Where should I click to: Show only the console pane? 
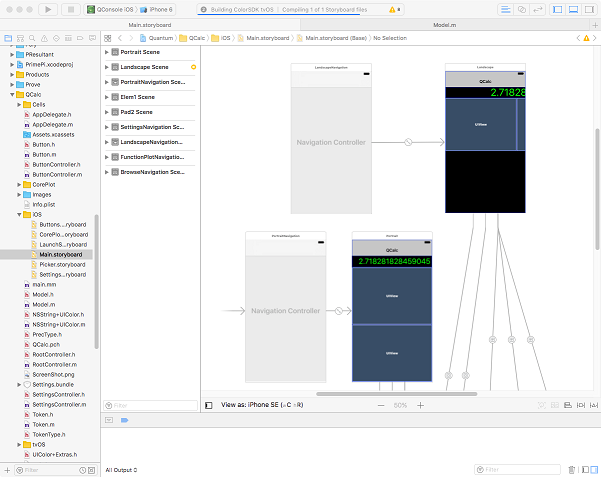click(x=594, y=470)
